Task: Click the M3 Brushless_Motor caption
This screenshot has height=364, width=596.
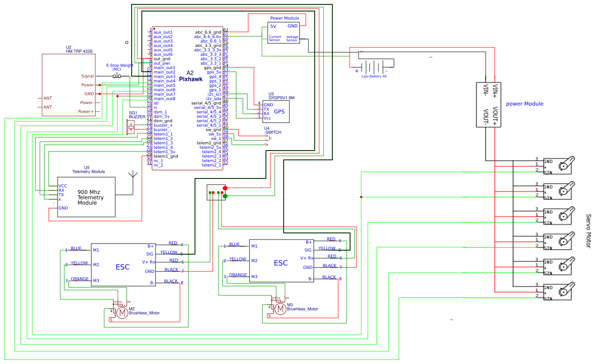Action: tap(303, 307)
